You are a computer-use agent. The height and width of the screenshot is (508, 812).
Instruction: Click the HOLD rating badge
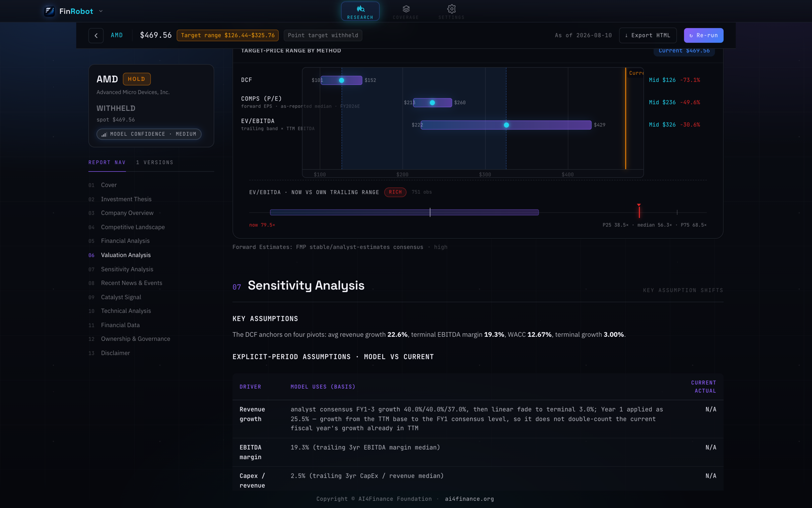[137, 79]
